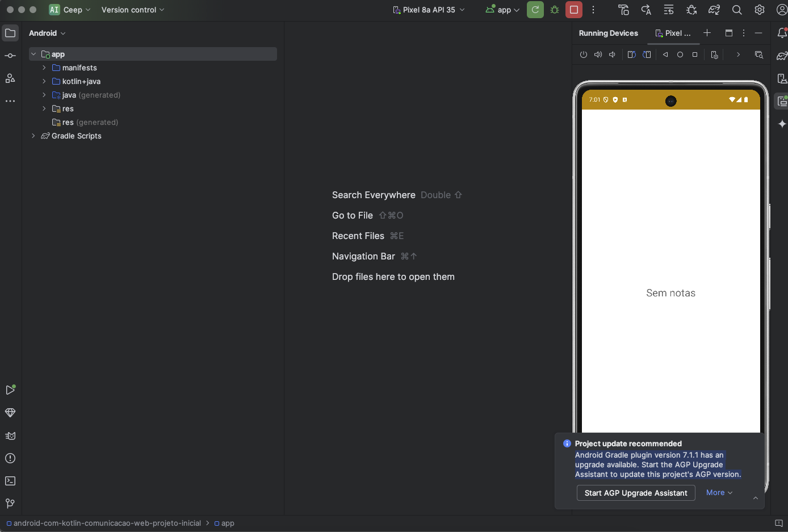Image resolution: width=788 pixels, height=532 pixels.
Task: Open the Pixel 8a API 35 device selector
Action: [429, 10]
